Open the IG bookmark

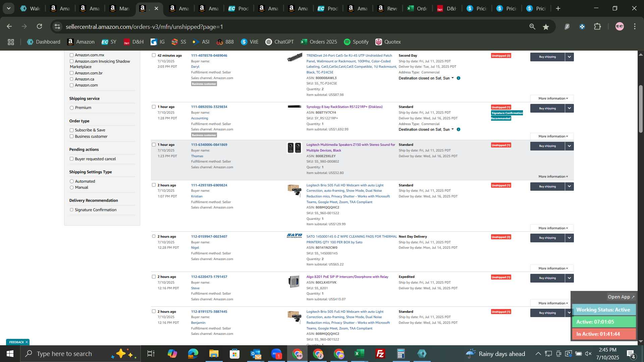click(x=158, y=42)
